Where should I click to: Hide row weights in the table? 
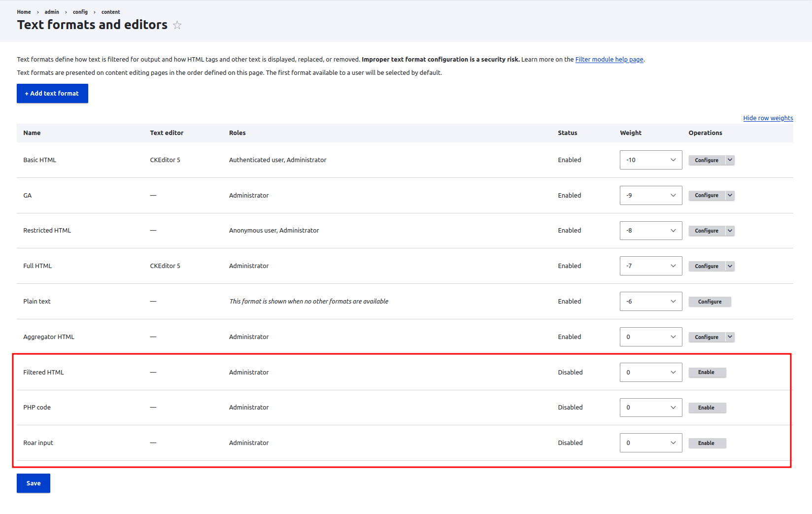768,118
